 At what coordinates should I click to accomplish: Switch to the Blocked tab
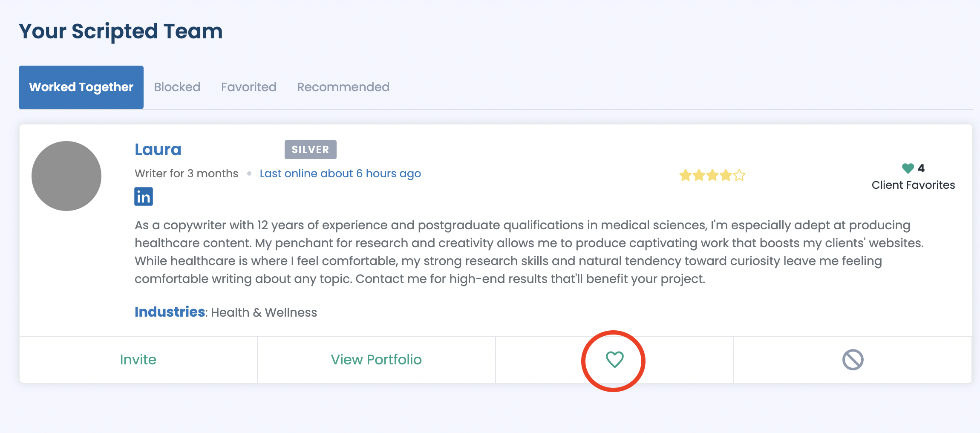pyautogui.click(x=177, y=87)
